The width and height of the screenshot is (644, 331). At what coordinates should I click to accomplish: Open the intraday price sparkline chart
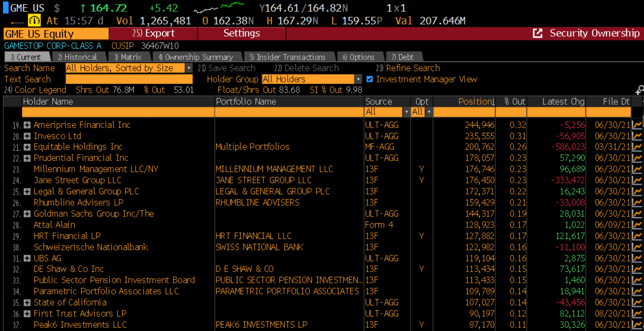(x=219, y=7)
